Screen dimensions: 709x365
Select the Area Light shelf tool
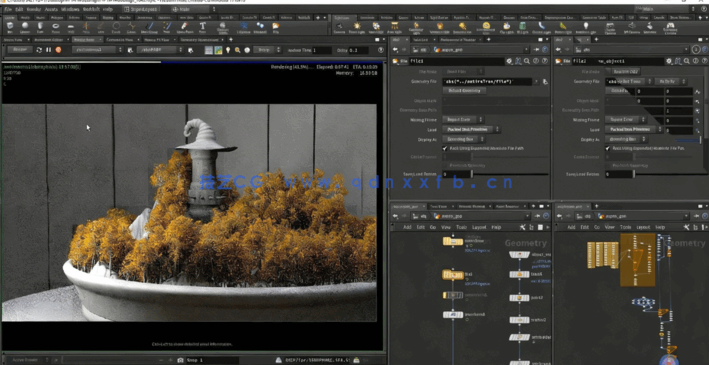click(x=395, y=27)
